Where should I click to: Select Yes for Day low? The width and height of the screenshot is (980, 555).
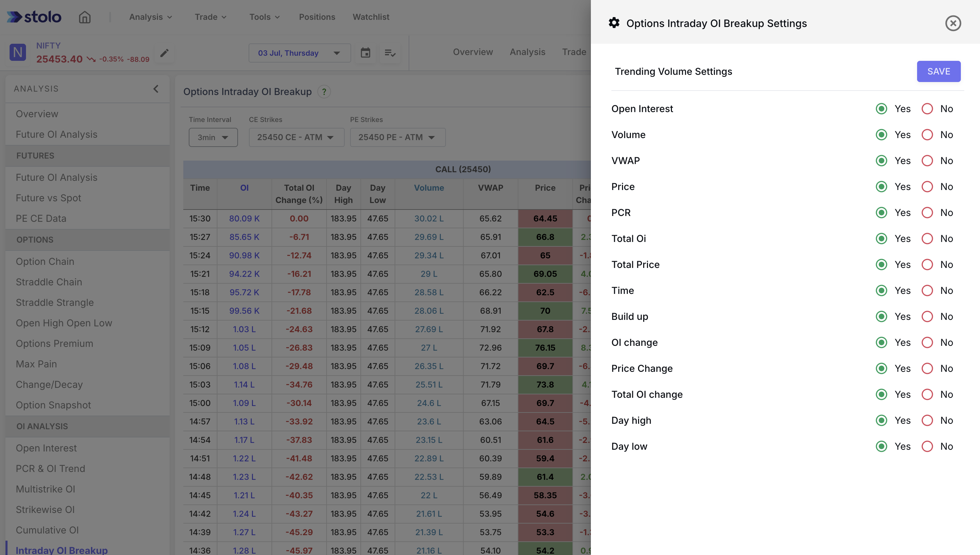881,446
